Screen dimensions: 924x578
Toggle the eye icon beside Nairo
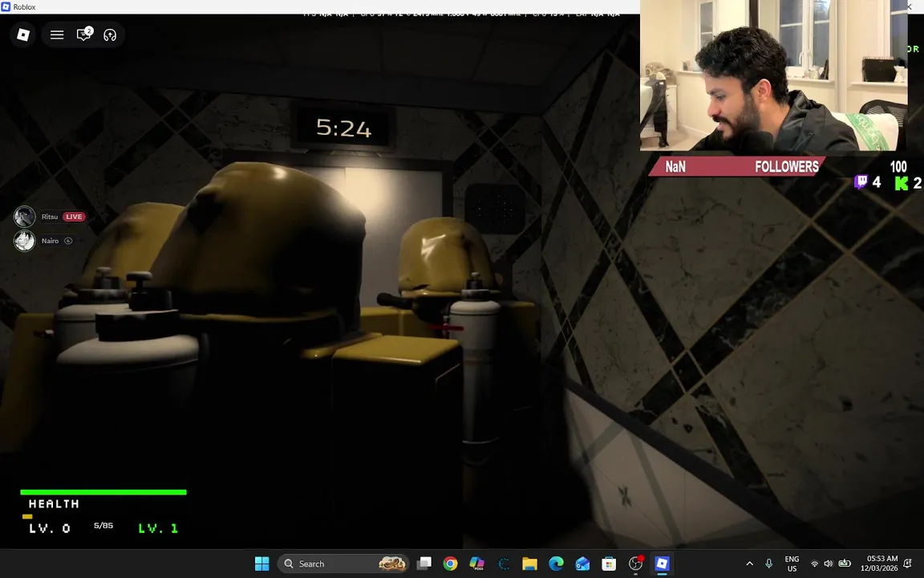click(68, 241)
